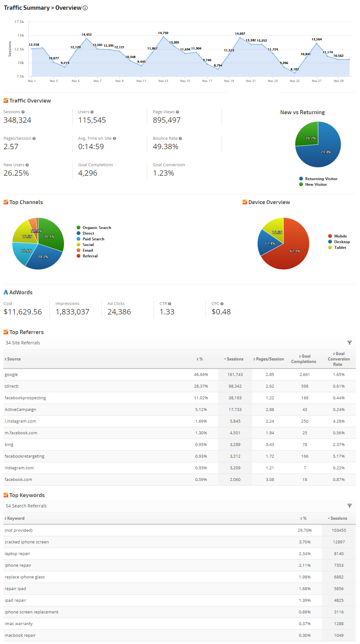Sort keywords table by Sessions column
Image resolution: width=360 pixels, height=644 pixels.
338,518
